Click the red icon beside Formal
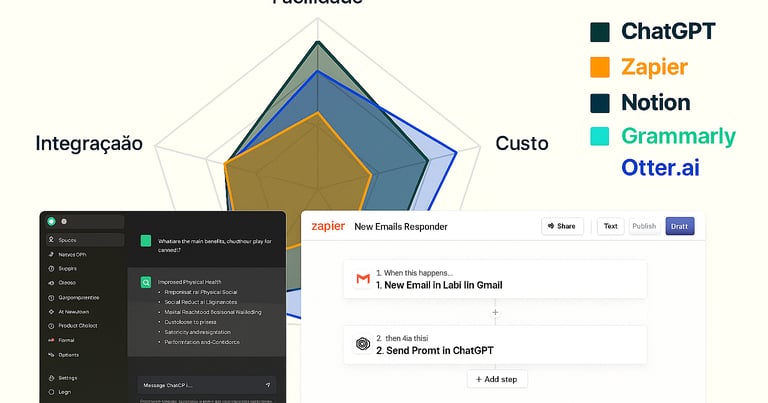The width and height of the screenshot is (768, 403). (51, 340)
